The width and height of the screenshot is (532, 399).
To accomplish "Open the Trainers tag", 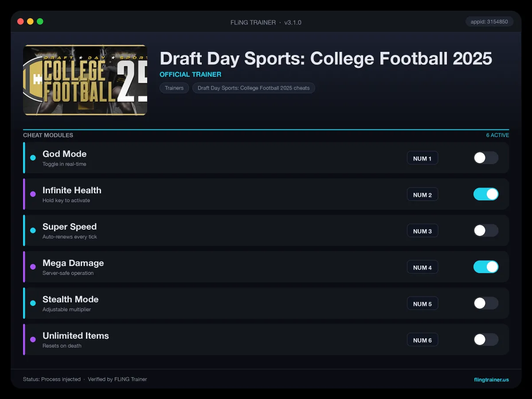I will (174, 88).
